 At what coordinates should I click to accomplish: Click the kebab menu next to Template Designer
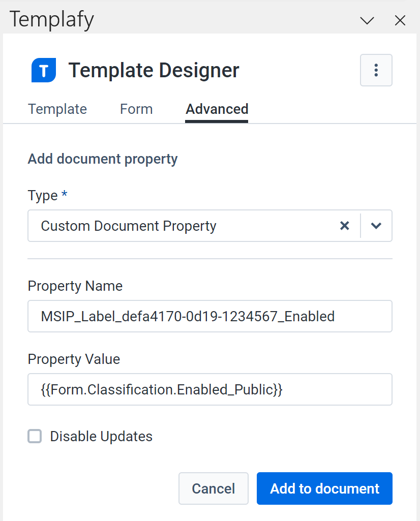(x=376, y=70)
